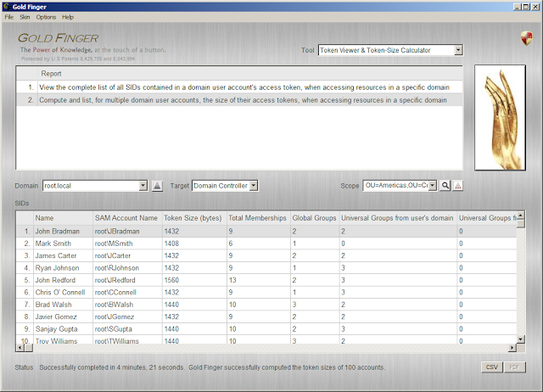Click root\JCarter account name cell
Viewport: 543px width, 392px height.
pyautogui.click(x=127, y=255)
